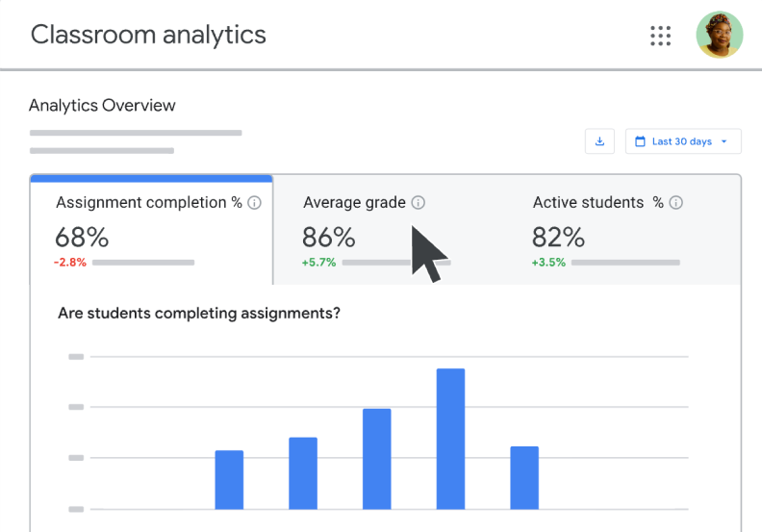Click the 'Are students completing assignments?' heading

click(198, 314)
